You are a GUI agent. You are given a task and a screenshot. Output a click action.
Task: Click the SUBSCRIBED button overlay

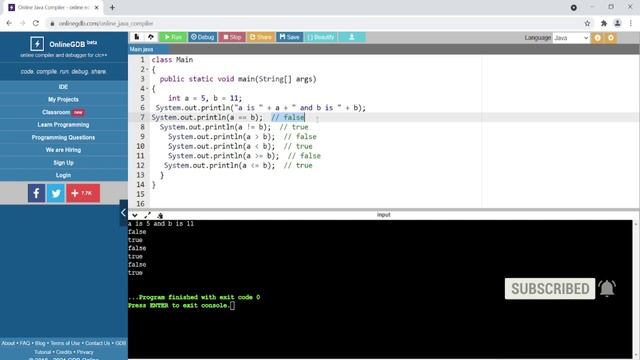550,289
